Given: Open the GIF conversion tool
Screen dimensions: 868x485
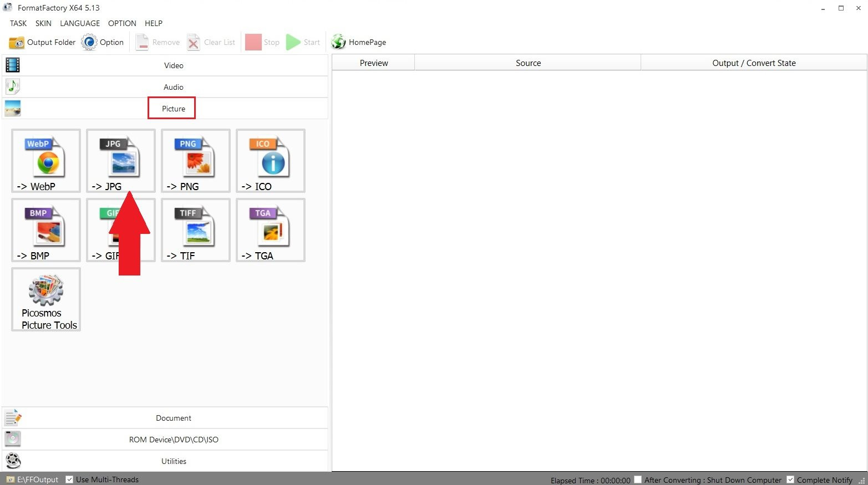Looking at the screenshot, I should tap(121, 230).
